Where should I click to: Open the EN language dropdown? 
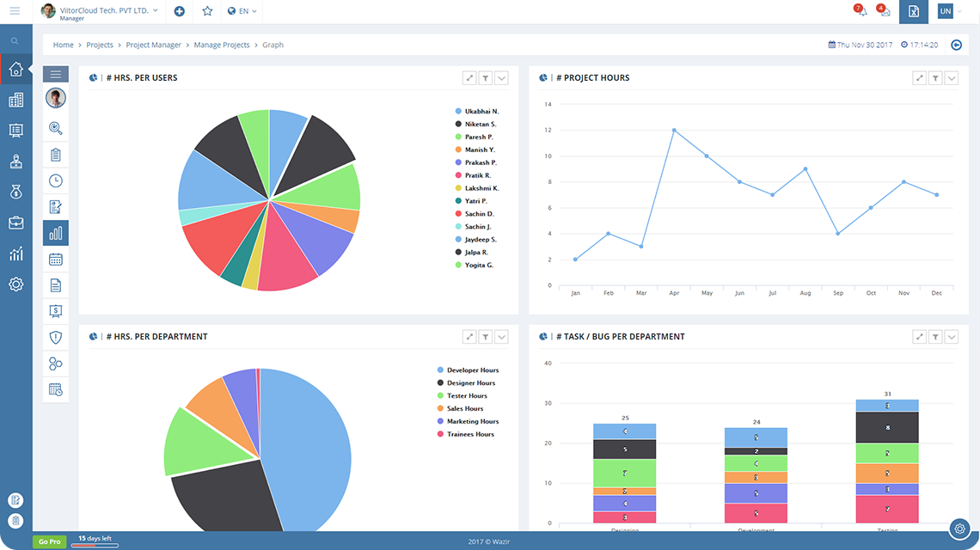(242, 11)
